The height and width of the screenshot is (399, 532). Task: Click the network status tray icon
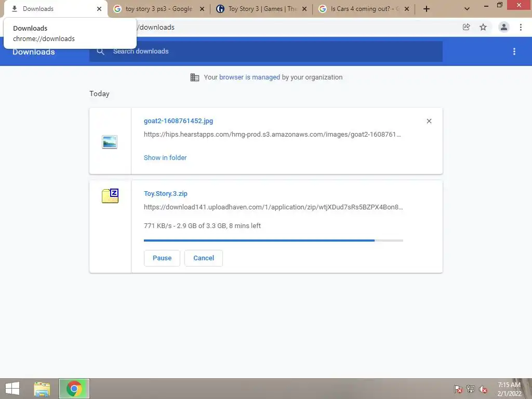(x=471, y=389)
